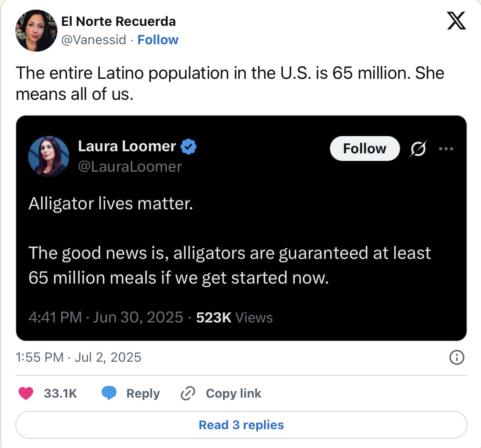This screenshot has width=481, height=448.
Task: Click the @LauraLoomer handle
Action: (130, 167)
